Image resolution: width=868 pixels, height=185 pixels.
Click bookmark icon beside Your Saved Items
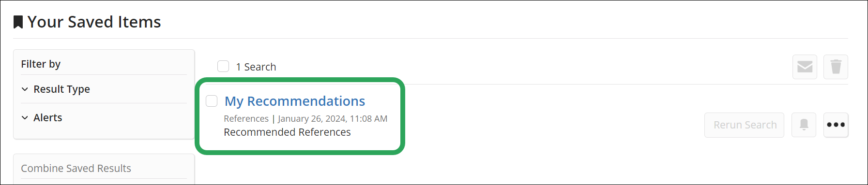coord(18,22)
